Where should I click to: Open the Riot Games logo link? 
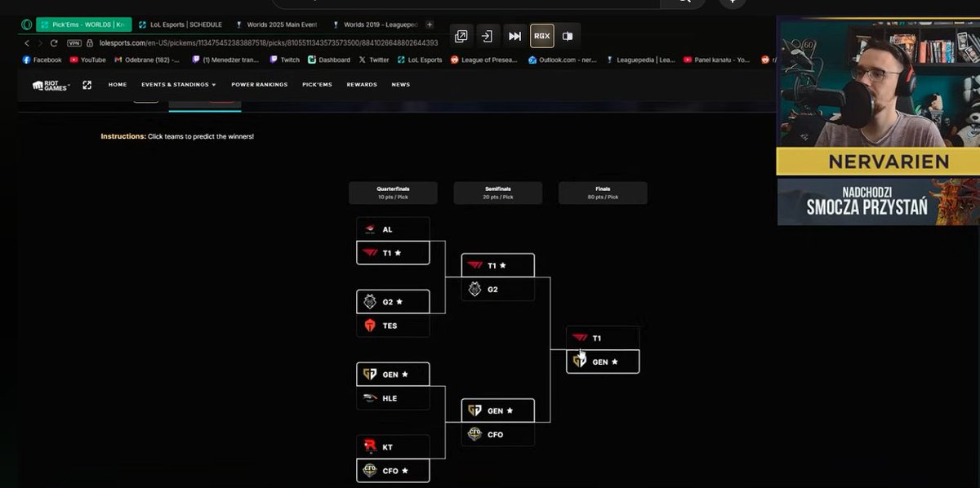51,85
